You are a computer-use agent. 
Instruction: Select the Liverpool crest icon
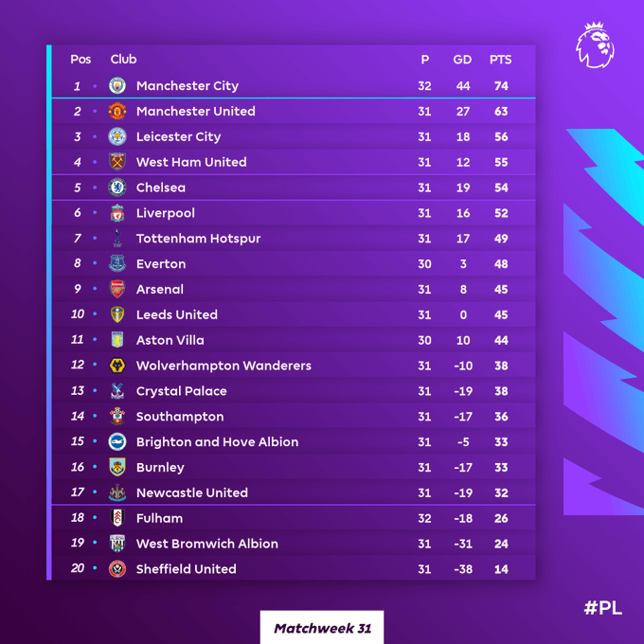117,213
